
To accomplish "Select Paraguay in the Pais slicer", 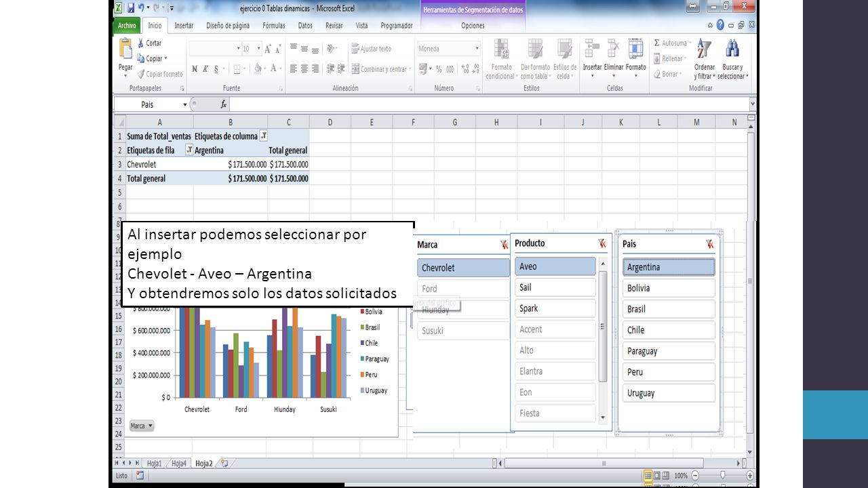I will (669, 351).
